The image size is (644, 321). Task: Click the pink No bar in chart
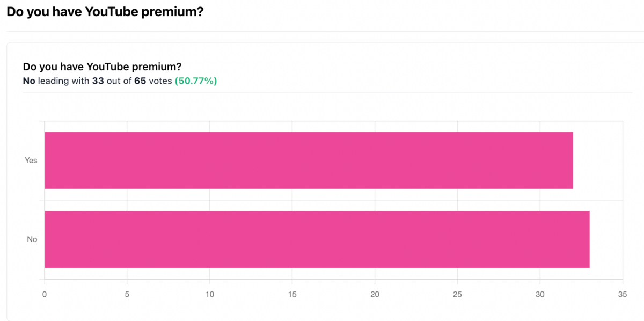[x=317, y=239]
